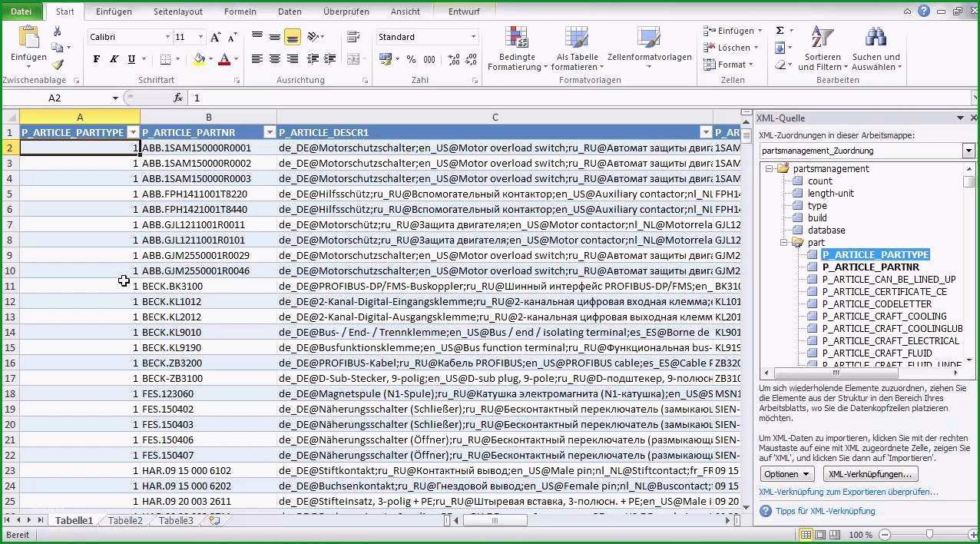Screen dimensions: 980x544
Task: Click the Excel help question mark icon
Action: click(924, 11)
